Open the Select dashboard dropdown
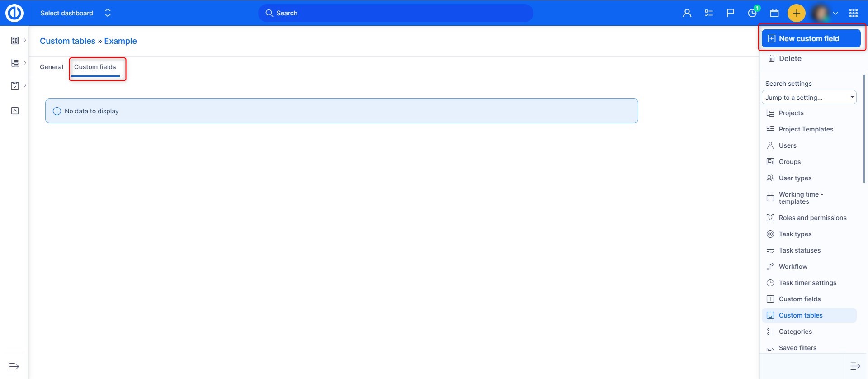 (x=75, y=13)
